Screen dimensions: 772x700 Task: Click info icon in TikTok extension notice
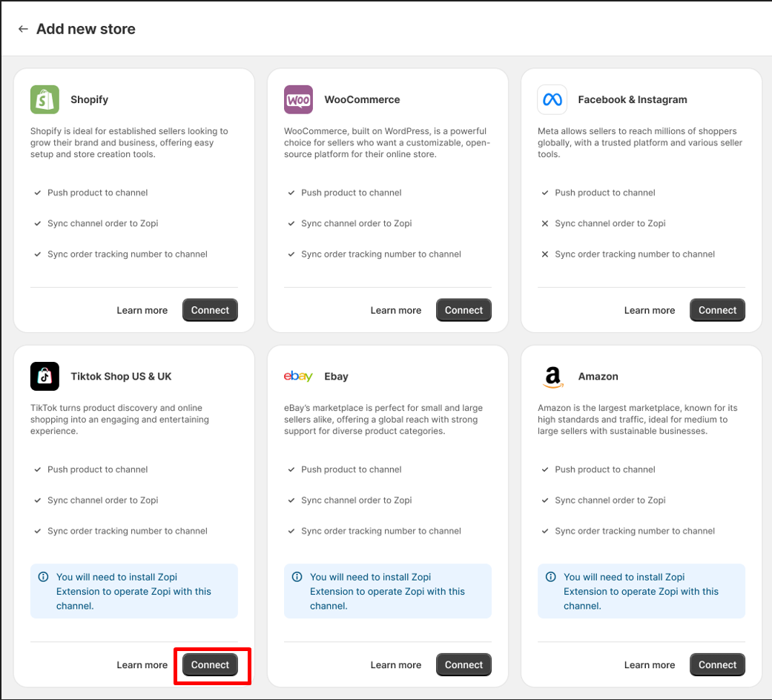click(43, 576)
